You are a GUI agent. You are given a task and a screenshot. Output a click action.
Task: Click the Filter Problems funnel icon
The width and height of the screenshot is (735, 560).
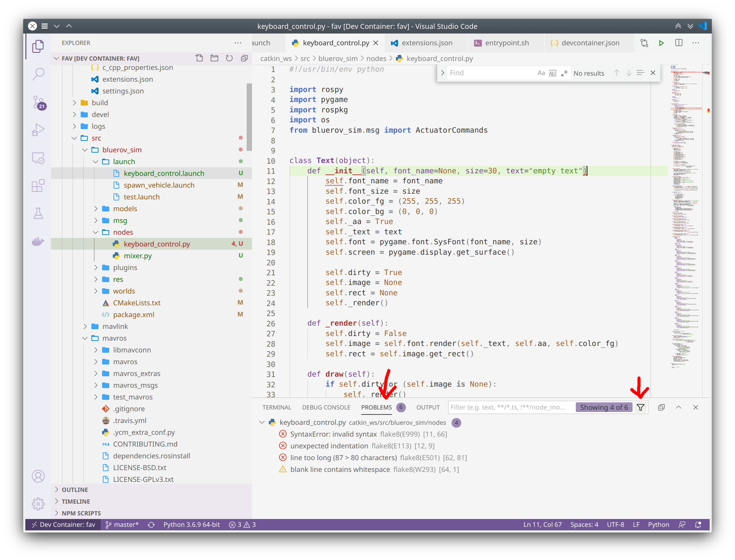(x=640, y=407)
